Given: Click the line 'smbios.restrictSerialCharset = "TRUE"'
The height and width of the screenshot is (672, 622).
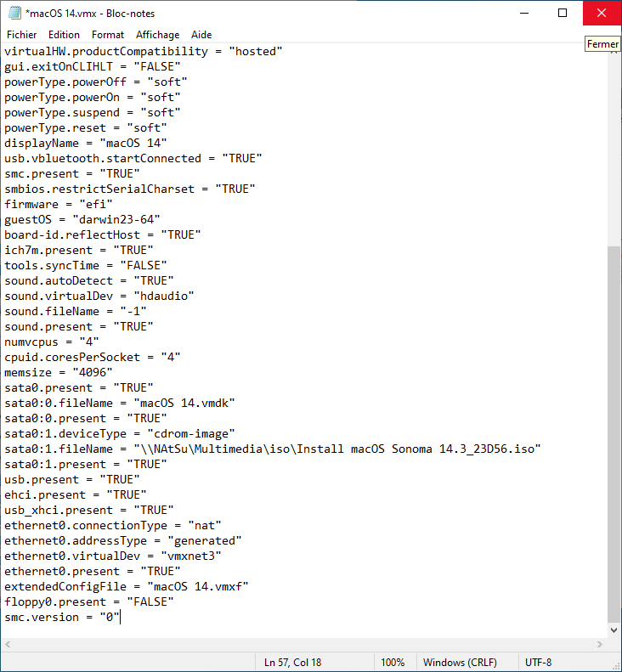Looking at the screenshot, I should tap(130, 189).
